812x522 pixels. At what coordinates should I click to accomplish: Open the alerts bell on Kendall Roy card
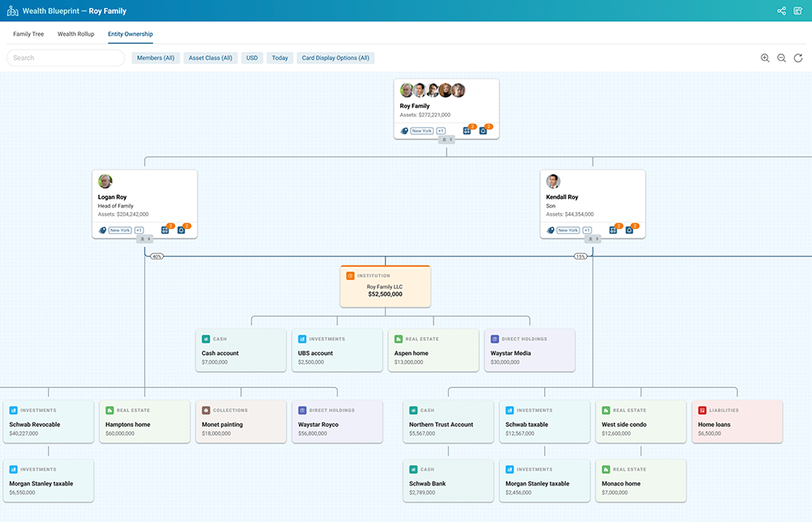click(629, 230)
